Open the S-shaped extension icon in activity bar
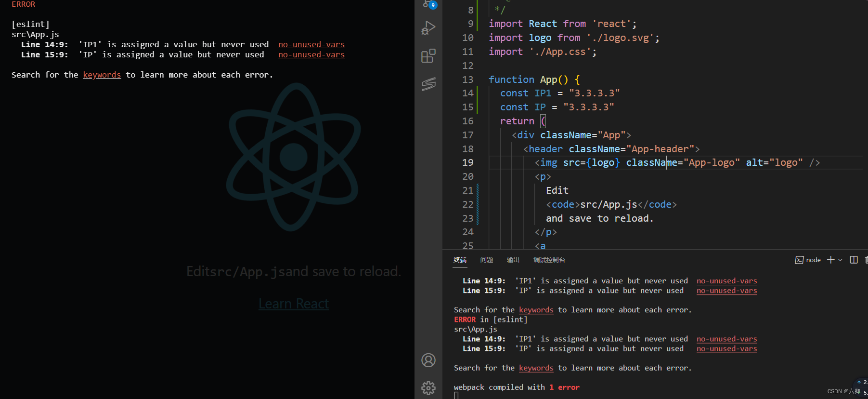868x399 pixels. point(428,84)
